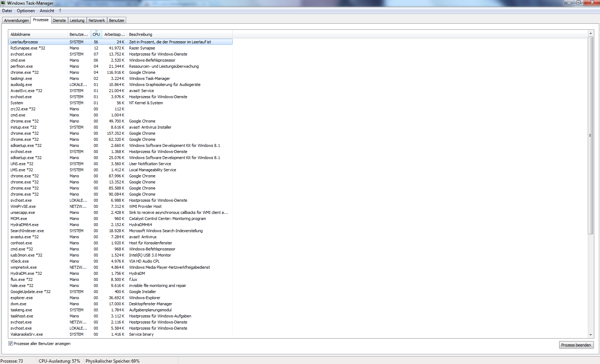Screen dimensions: 600x364
Task: Open the ? help menu
Action: (60, 11)
